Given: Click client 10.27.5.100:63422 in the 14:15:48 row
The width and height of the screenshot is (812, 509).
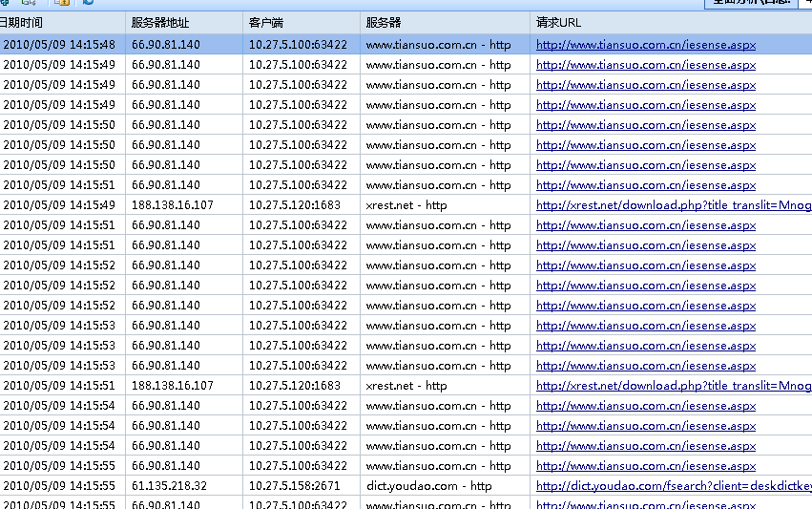Looking at the screenshot, I should click(x=298, y=45).
